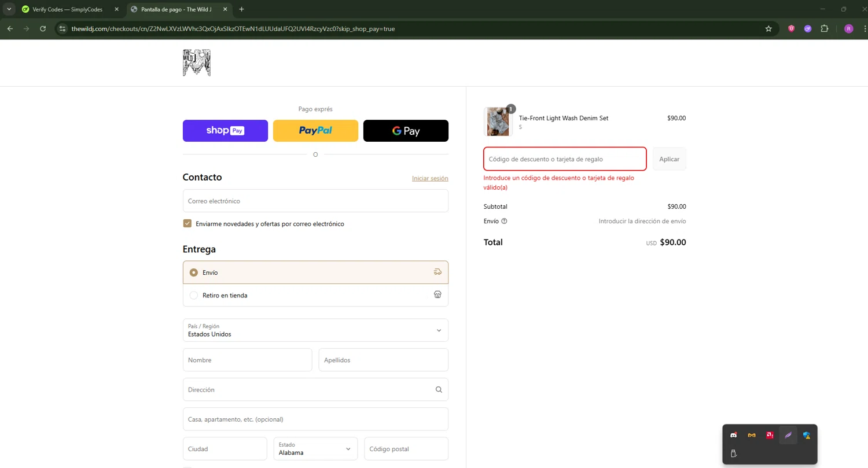868x468 pixels.
Task: Click the thewildj.com URL in address bar
Action: (233, 28)
